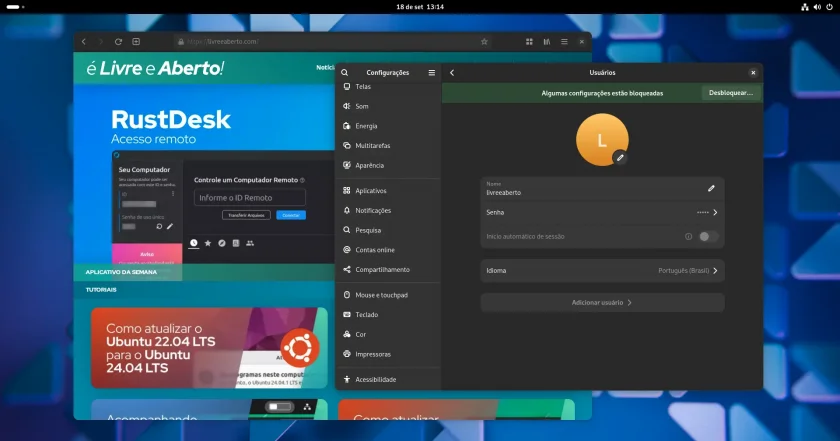Click the volume icon in the top bar
Image resolution: width=840 pixels, height=441 pixels.
point(817,7)
